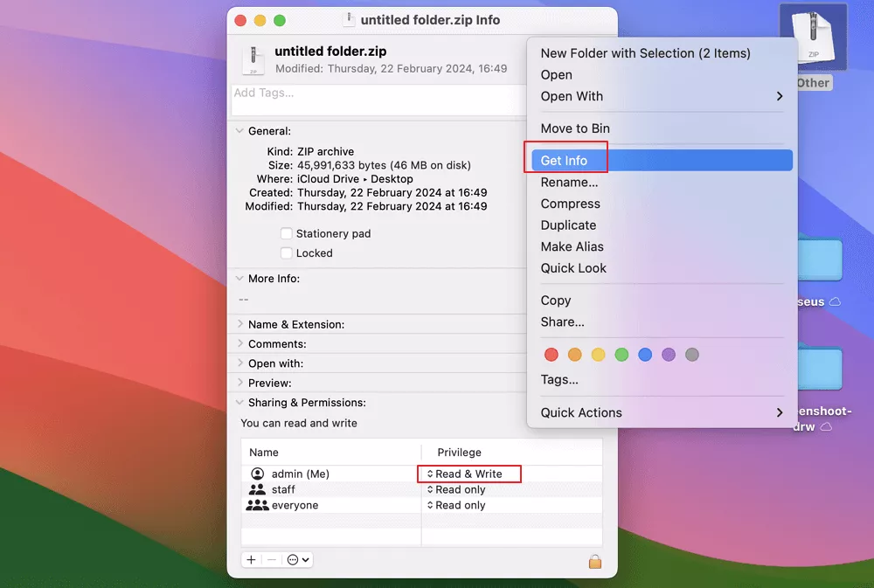This screenshot has width=874, height=588.
Task: Click the 'untitled folder.zip' file name heading
Action: (x=330, y=52)
